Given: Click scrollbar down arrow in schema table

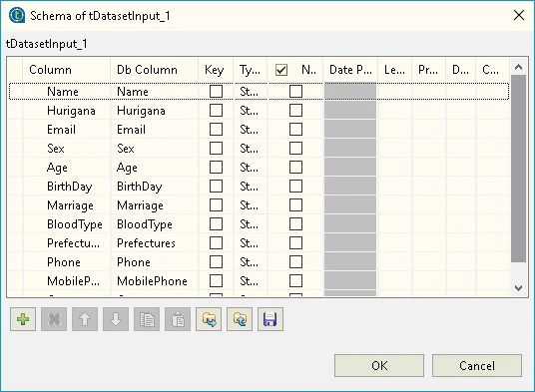Looking at the screenshot, I should [x=519, y=288].
